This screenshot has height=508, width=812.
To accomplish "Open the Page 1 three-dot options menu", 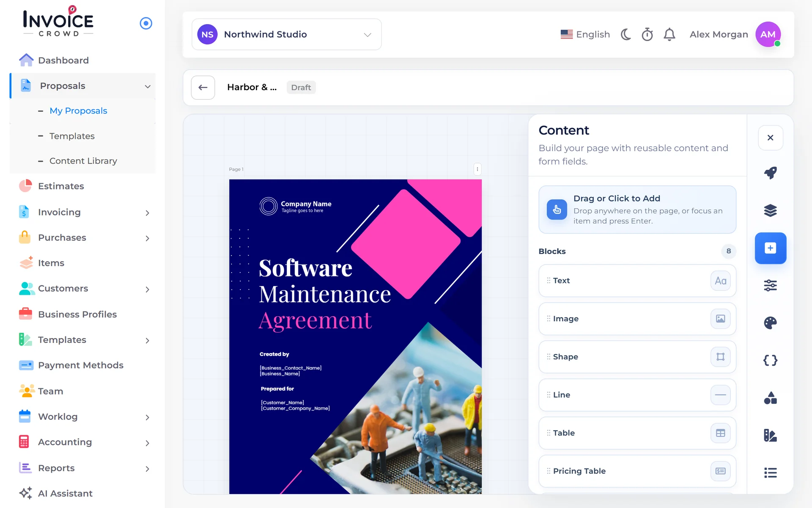I will click(x=477, y=169).
